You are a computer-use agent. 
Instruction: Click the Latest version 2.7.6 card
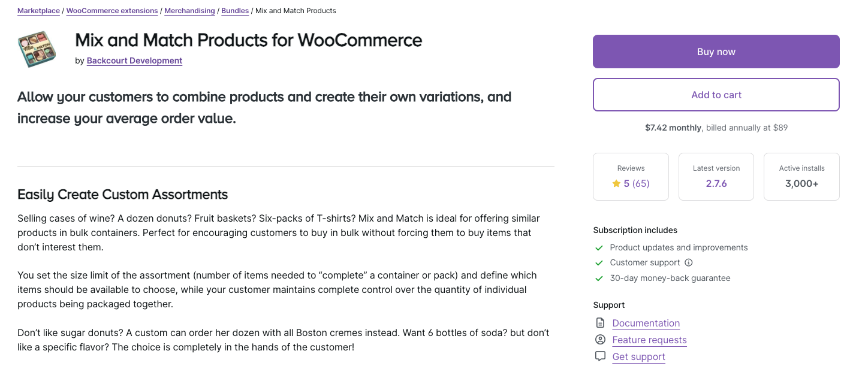(716, 176)
